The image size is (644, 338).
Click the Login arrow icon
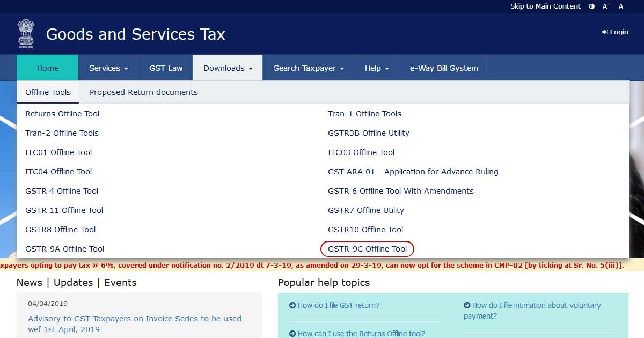pos(605,32)
